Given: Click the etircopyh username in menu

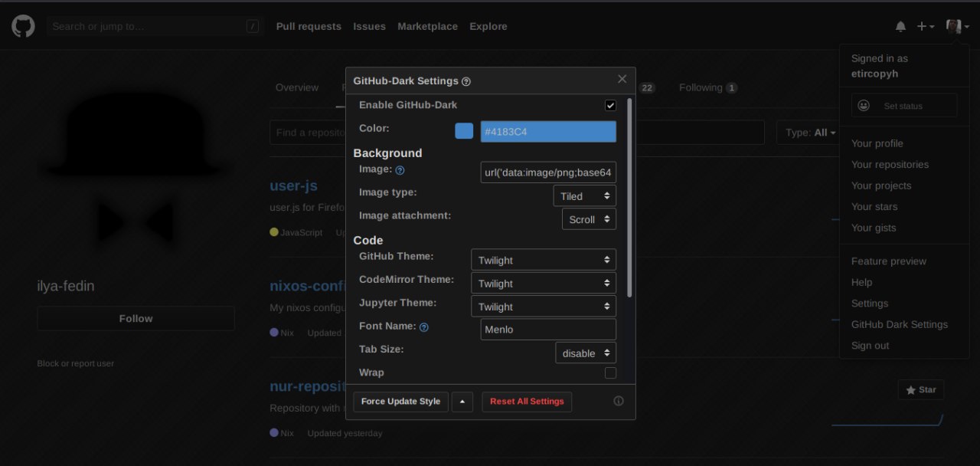Looking at the screenshot, I should click(x=874, y=74).
